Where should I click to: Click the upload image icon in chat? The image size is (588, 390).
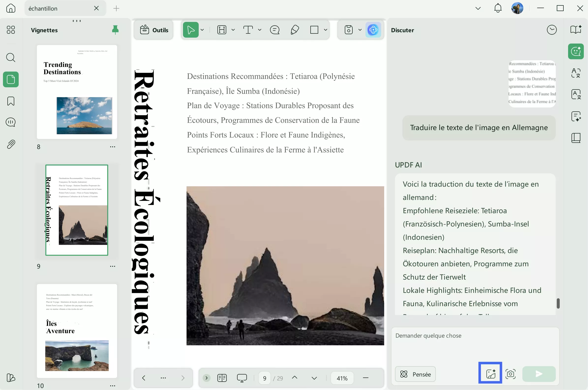point(490,374)
